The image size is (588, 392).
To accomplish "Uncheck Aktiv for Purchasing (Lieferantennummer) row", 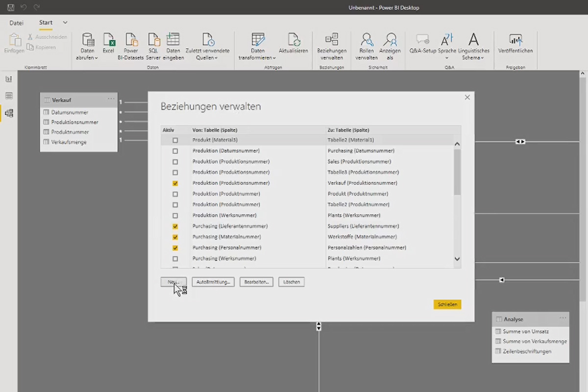I will coord(175,226).
